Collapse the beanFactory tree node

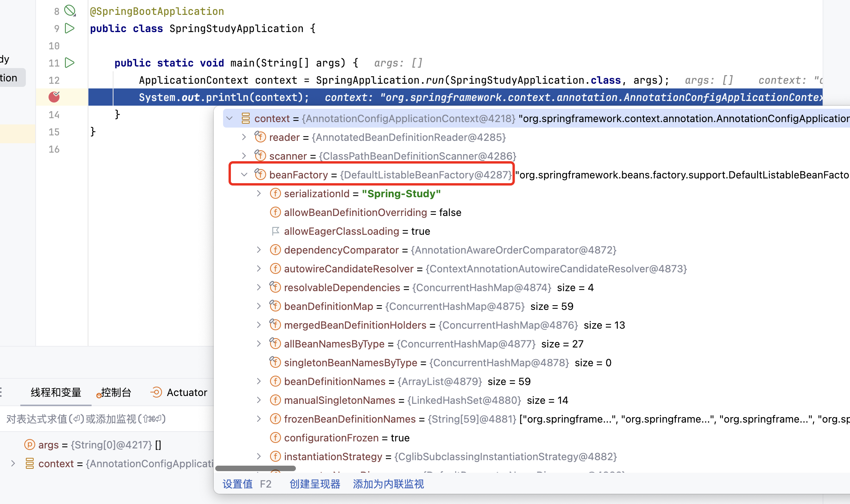(244, 175)
